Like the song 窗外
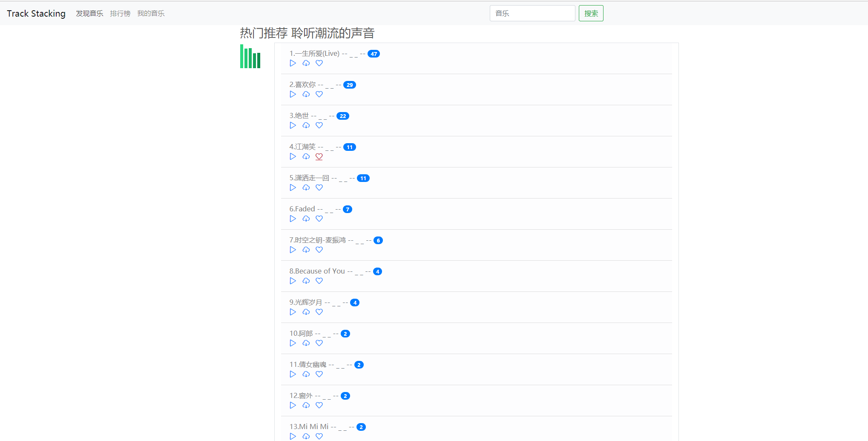The height and width of the screenshot is (441, 868). tap(319, 405)
